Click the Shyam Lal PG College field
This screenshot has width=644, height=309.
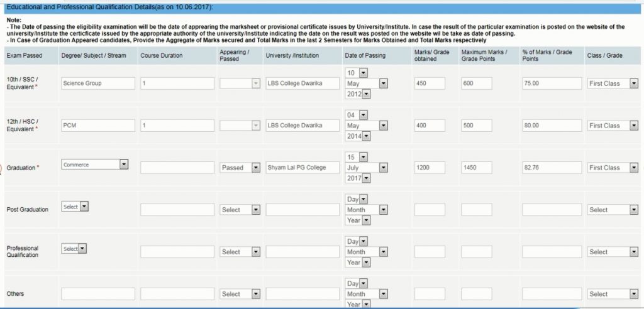click(303, 168)
